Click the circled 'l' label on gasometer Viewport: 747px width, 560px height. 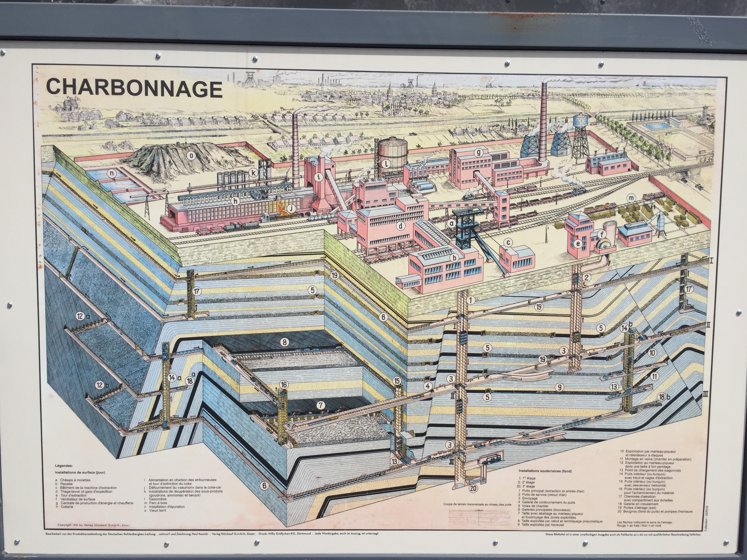click(x=386, y=164)
